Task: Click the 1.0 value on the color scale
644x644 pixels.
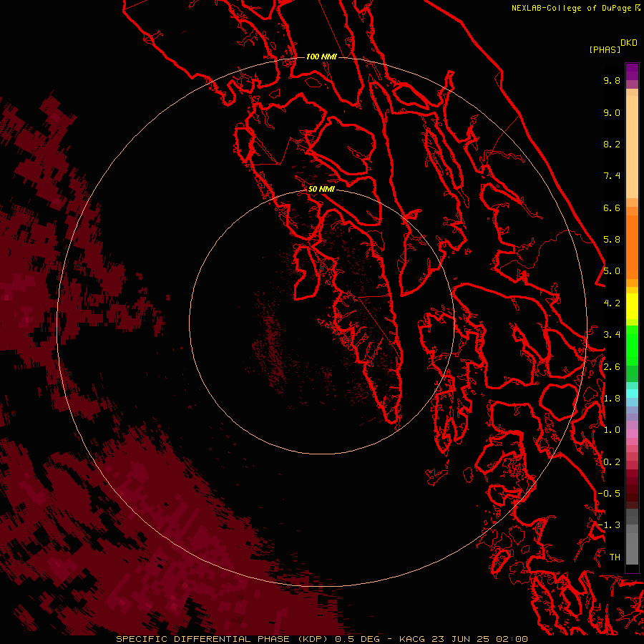Action: pyautogui.click(x=612, y=430)
